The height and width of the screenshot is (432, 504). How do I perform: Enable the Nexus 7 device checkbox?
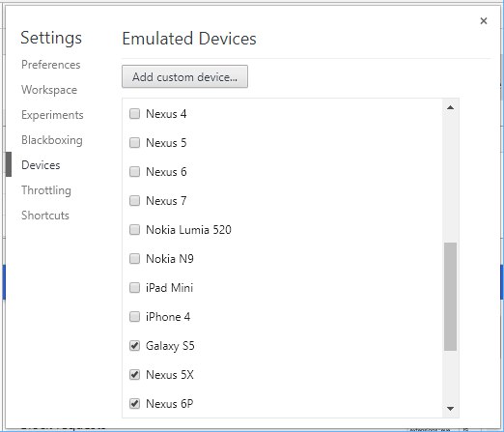[134, 201]
